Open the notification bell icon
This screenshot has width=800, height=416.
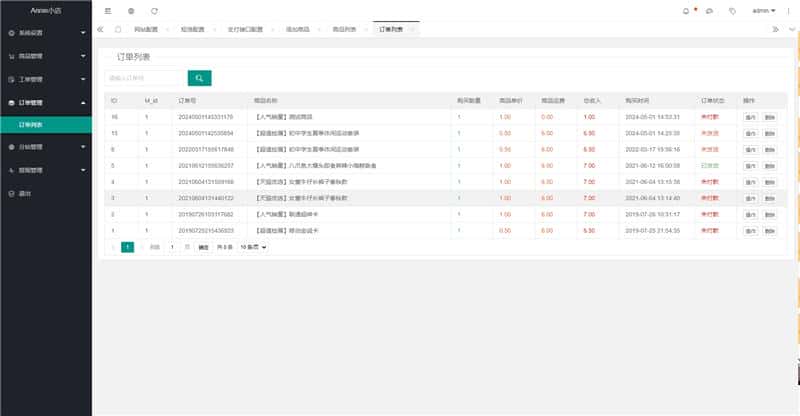point(685,11)
